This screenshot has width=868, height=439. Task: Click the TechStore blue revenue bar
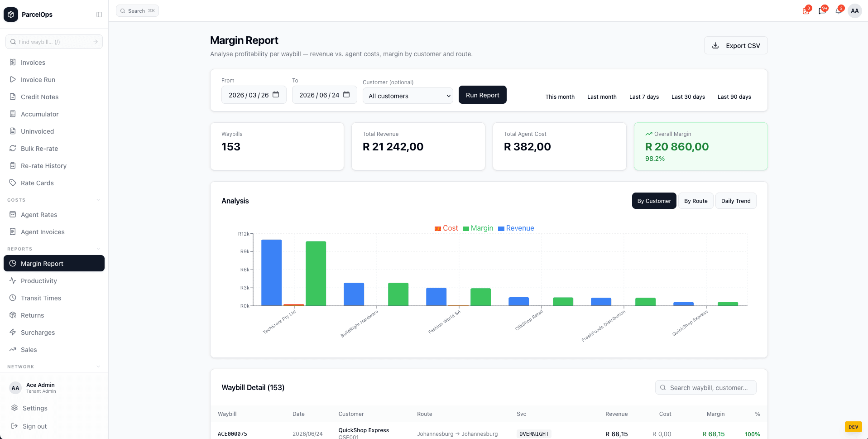point(272,273)
